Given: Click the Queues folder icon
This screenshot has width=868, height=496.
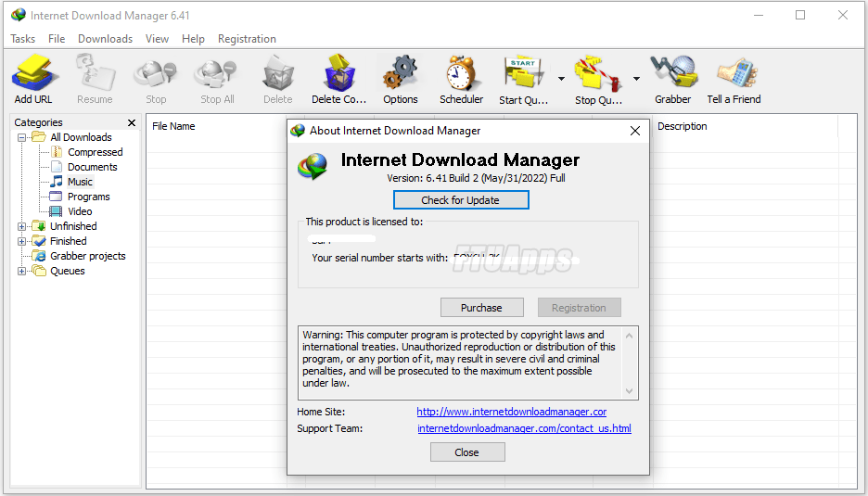Looking at the screenshot, I should 39,271.
